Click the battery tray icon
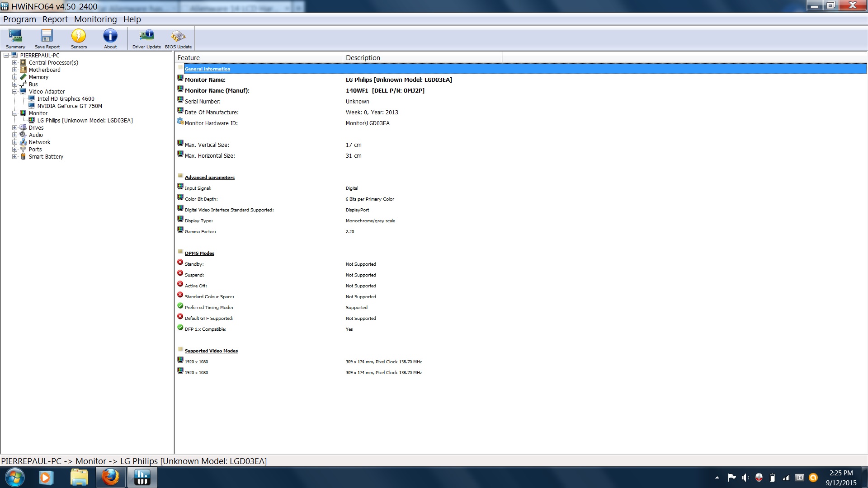Screen dimensions: 868x488 click(x=773, y=478)
